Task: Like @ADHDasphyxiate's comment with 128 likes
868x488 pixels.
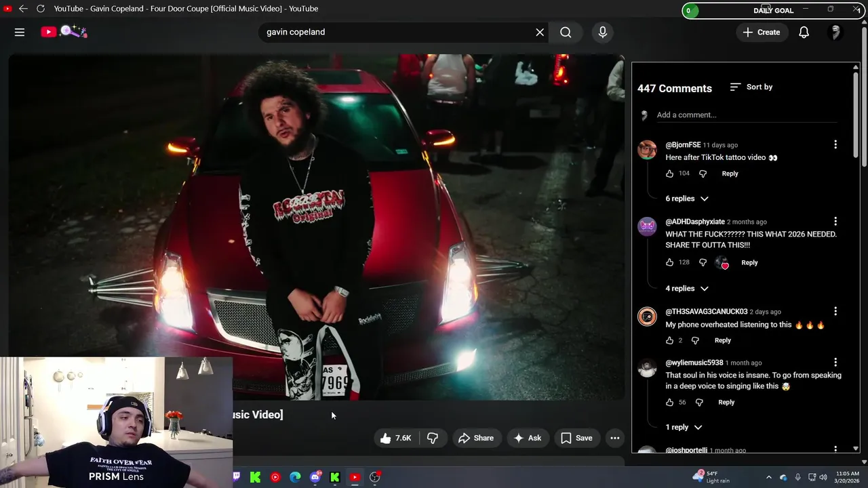Action: tap(669, 262)
